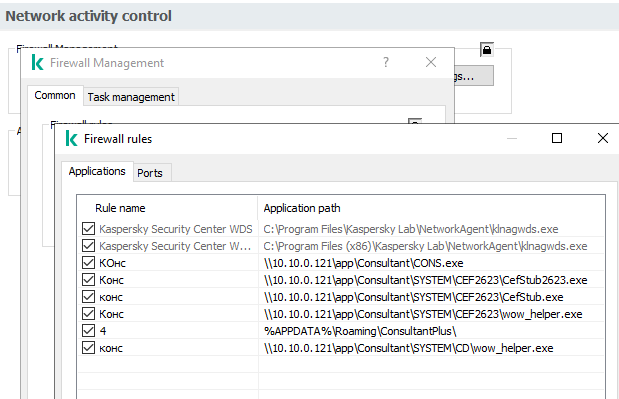Uncheck the CD\wow_helper.exe rule

(x=88, y=348)
